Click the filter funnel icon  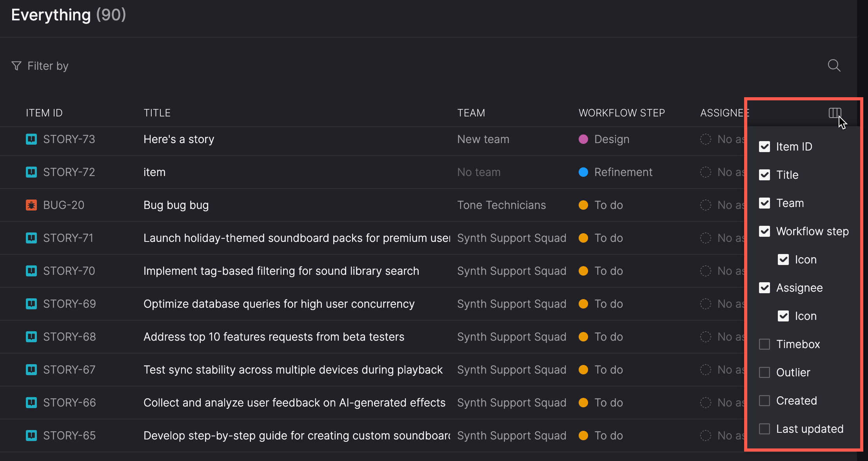coord(16,65)
